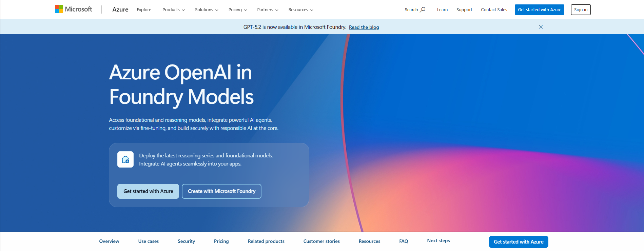Expand the Products dropdown menu
The width and height of the screenshot is (644, 251).
[x=174, y=10]
